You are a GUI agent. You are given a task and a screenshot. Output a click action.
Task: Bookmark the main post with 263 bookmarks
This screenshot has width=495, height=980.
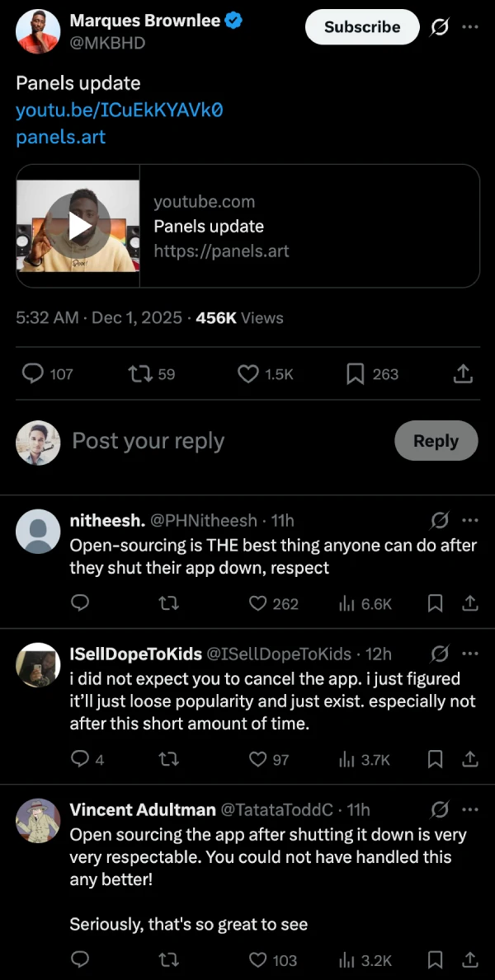[356, 374]
